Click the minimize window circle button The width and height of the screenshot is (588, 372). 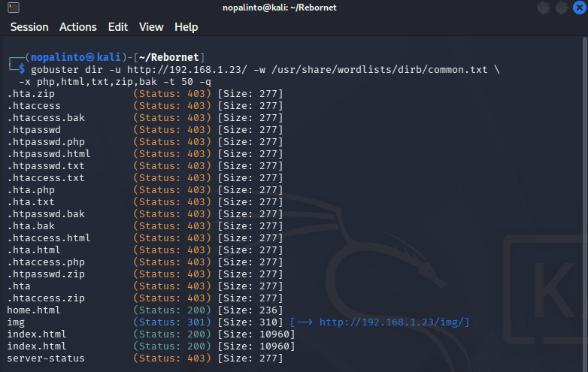click(544, 8)
